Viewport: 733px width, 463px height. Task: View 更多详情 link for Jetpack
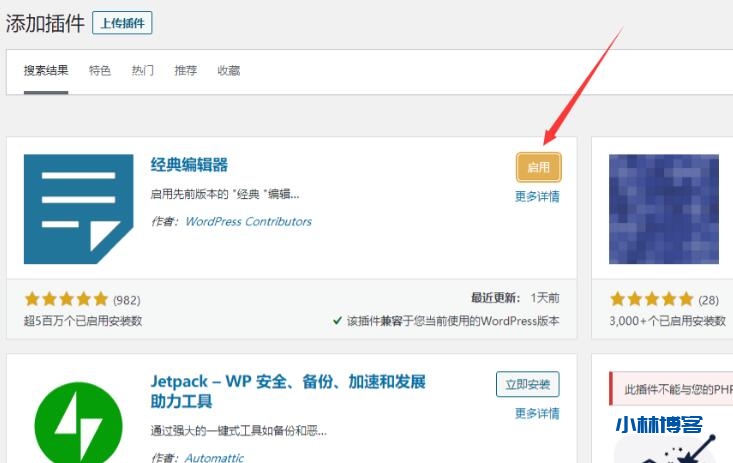(x=537, y=413)
